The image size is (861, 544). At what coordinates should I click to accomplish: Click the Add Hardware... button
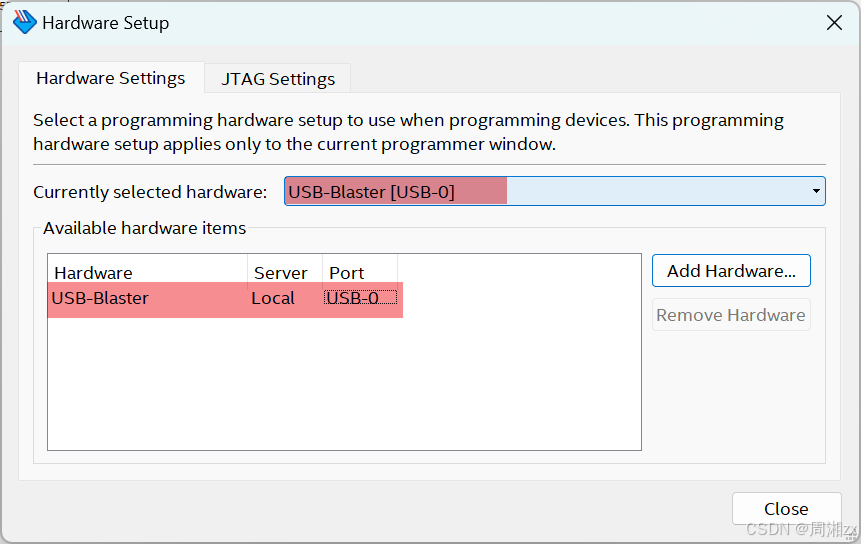(731, 271)
